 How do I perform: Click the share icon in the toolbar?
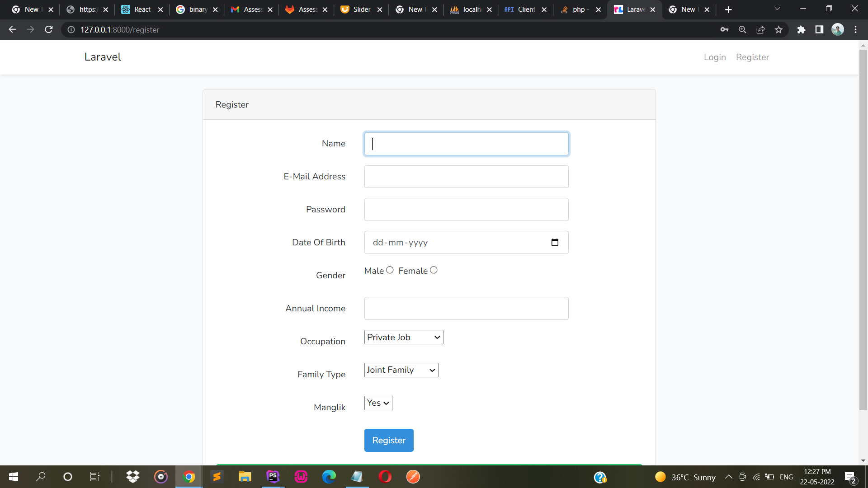point(760,30)
